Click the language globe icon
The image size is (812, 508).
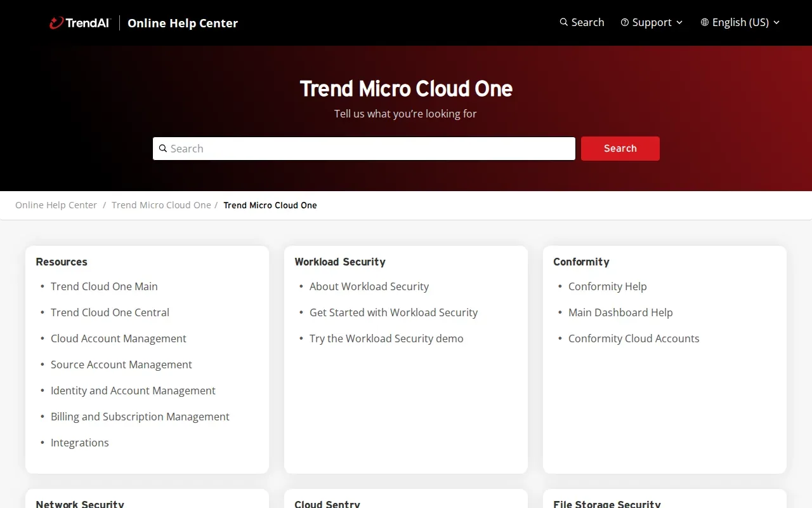pos(705,22)
